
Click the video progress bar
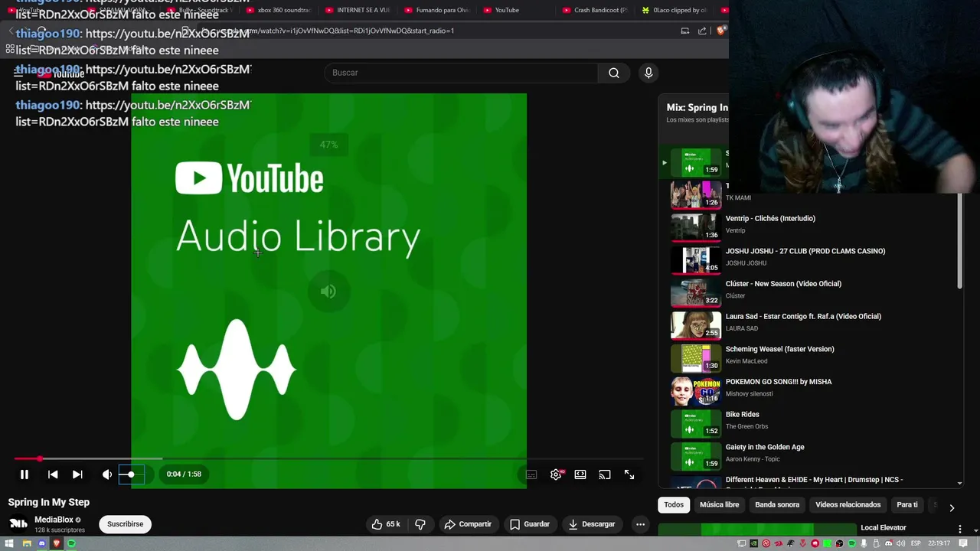click(328, 458)
